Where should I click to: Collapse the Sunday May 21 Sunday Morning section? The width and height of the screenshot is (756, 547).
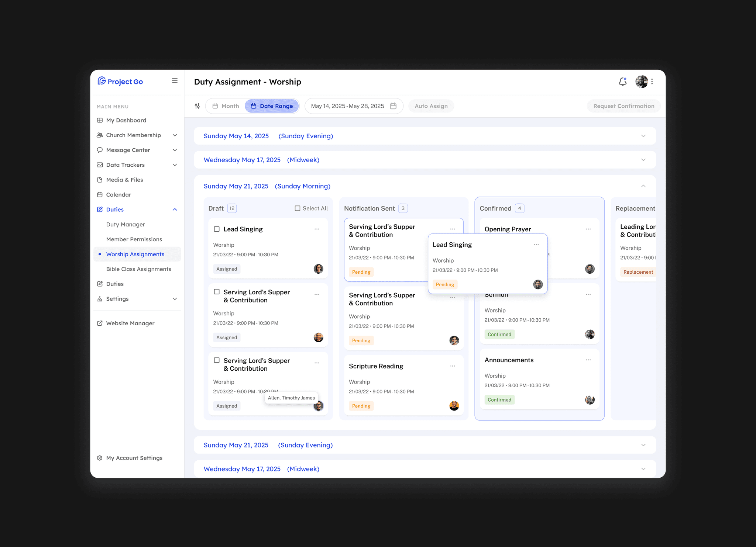coord(643,186)
